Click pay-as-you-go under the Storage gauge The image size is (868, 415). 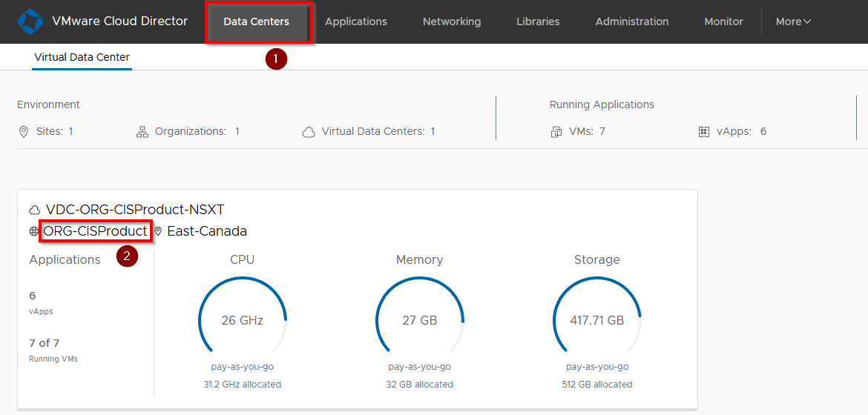[x=597, y=367]
